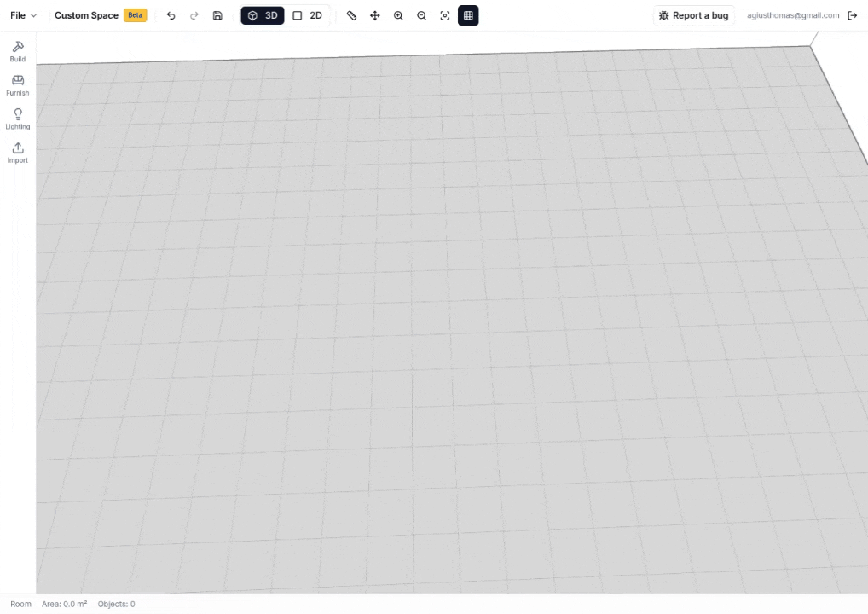Redo the last action
This screenshot has height=614, width=868.
pos(194,15)
